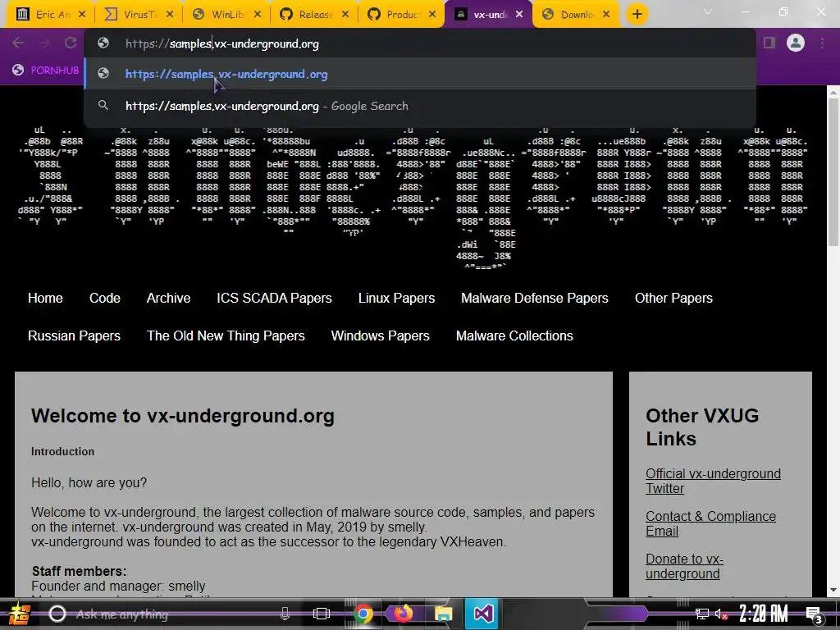This screenshot has height=630, width=840.
Task: Open Windows Papers section
Action: tap(380, 336)
